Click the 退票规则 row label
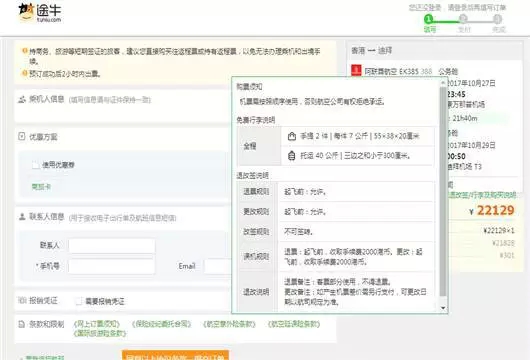This screenshot has width=530, height=360. [256, 191]
